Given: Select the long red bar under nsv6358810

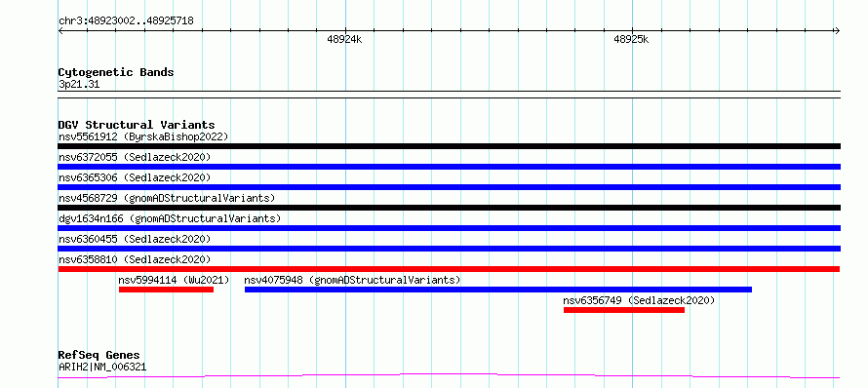Looking at the screenshot, I should coord(449,269).
